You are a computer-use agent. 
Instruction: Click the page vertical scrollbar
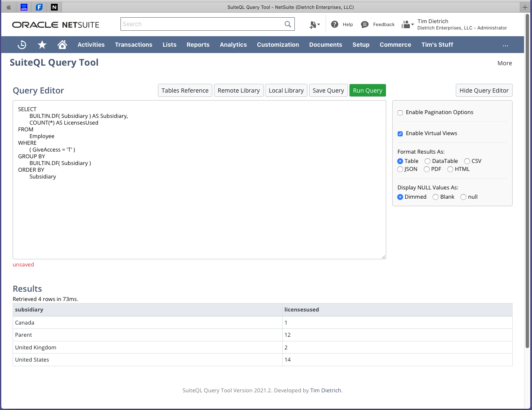pos(527,181)
